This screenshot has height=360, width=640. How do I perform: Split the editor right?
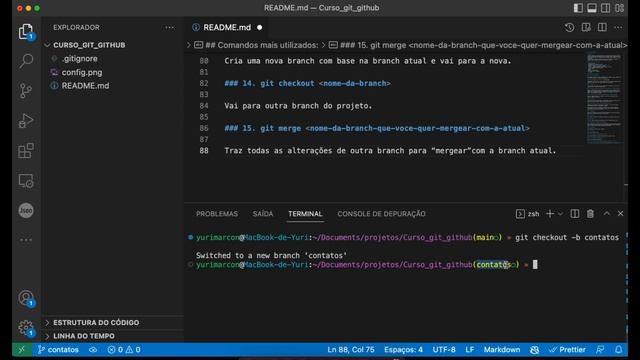tap(602, 27)
